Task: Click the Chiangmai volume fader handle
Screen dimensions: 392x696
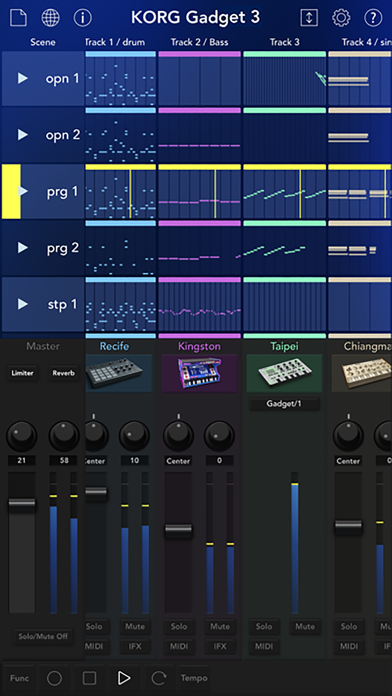Action: pyautogui.click(x=348, y=525)
